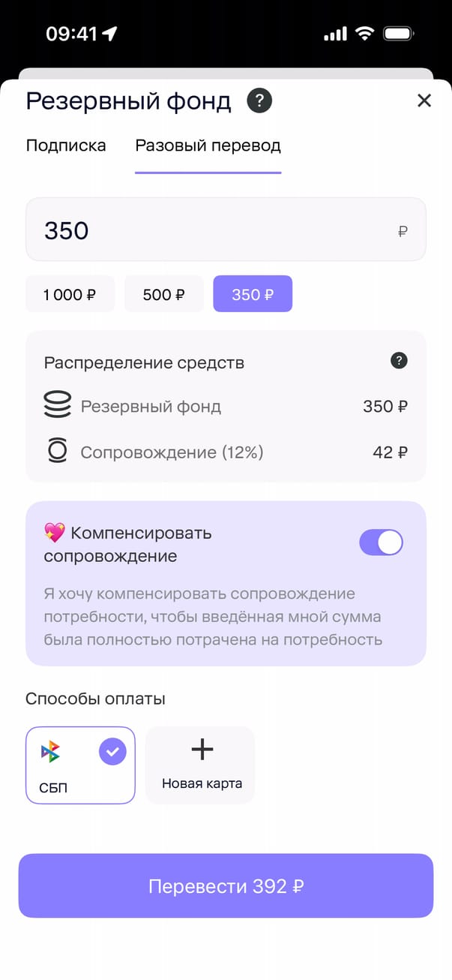Open help for Распределение средств
Viewport: 452px width, 980px height.
click(400, 361)
